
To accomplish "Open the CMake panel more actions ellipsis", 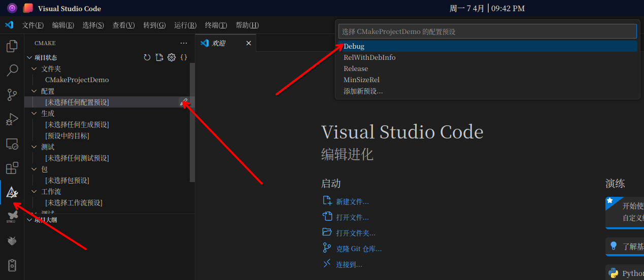I will point(184,43).
